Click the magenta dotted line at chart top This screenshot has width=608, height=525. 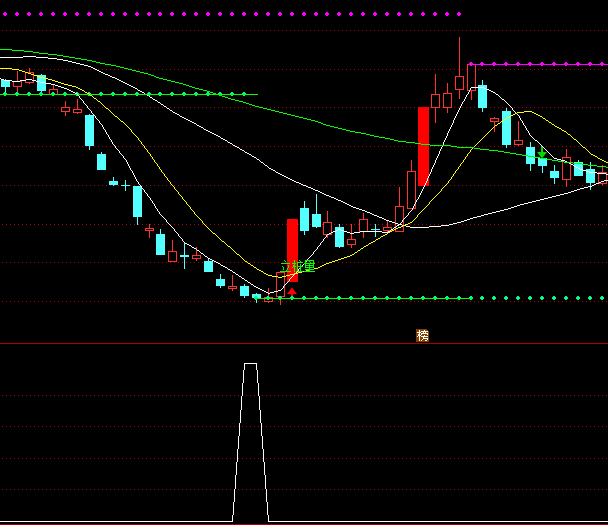pos(230,14)
